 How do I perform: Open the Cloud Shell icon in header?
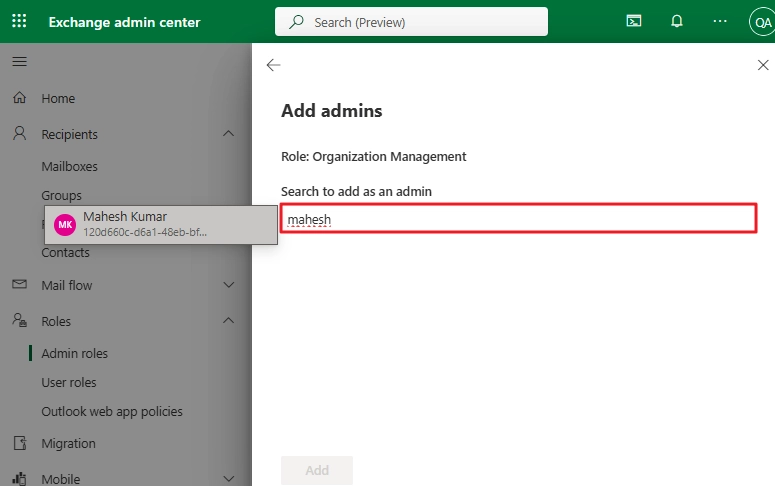(634, 21)
